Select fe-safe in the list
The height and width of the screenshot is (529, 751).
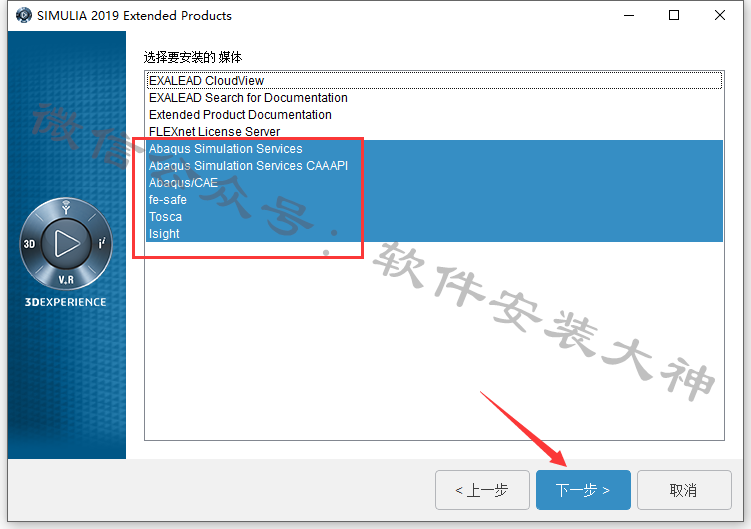[434, 200]
